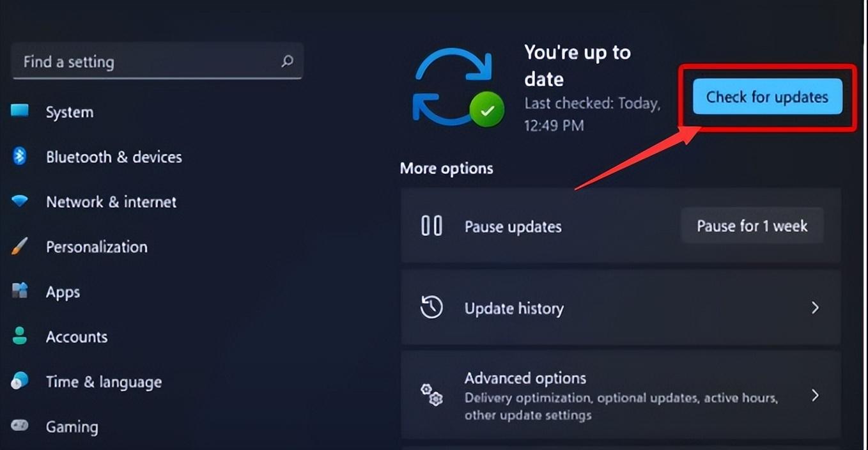Click the search magnifier icon

(288, 61)
